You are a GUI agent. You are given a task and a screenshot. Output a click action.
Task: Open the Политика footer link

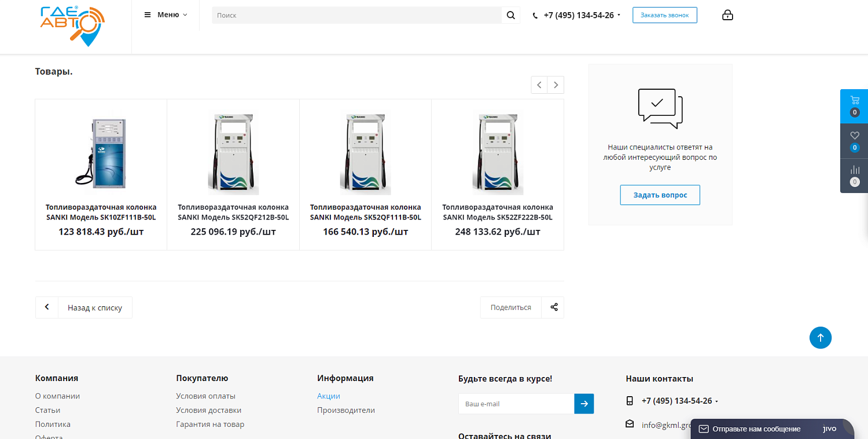point(53,424)
